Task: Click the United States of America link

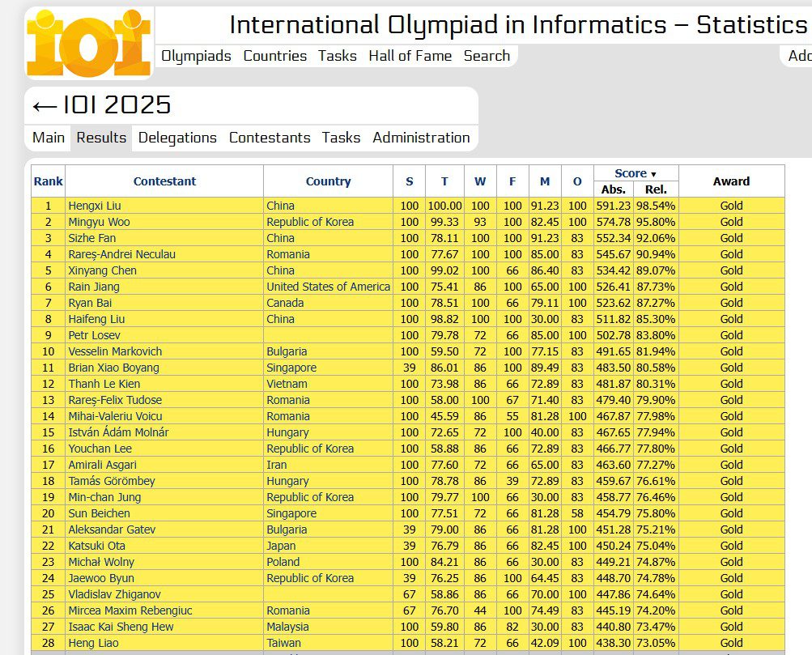Action: coord(328,287)
